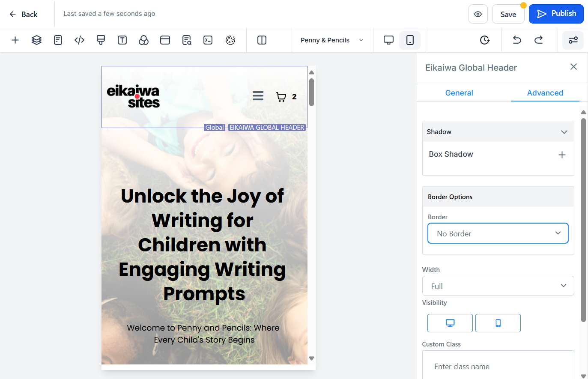Viewport: 588px width, 379px height.
Task: Click the Publish button
Action: tap(556, 14)
